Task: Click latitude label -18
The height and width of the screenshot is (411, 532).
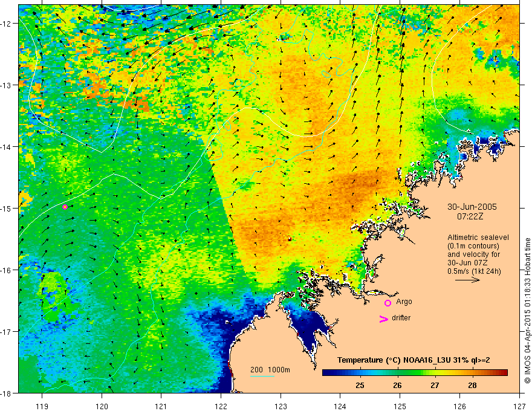Action: [x=7, y=393]
